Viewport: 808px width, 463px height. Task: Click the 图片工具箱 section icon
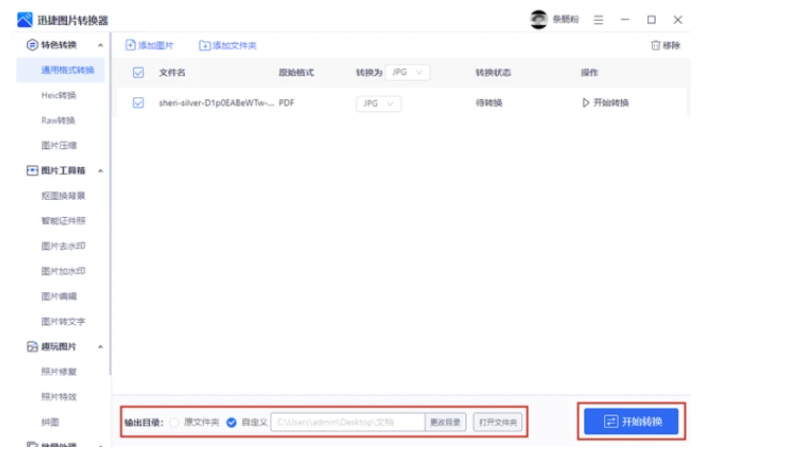click(x=32, y=171)
